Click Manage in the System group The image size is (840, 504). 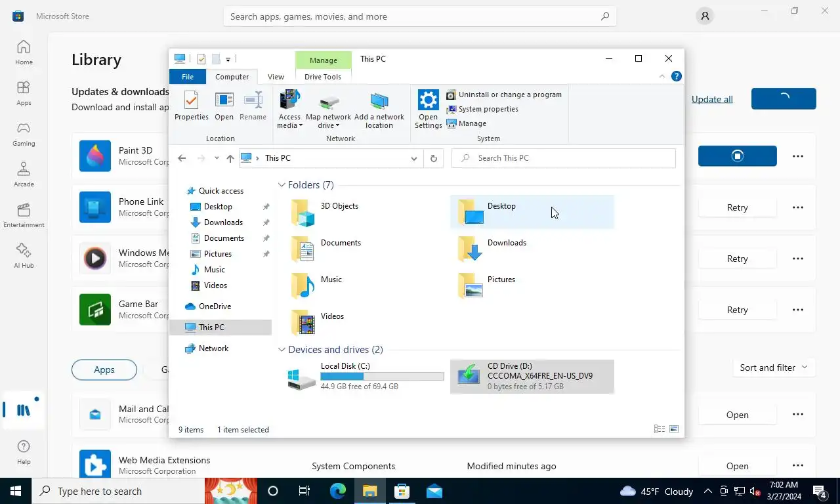(467, 123)
